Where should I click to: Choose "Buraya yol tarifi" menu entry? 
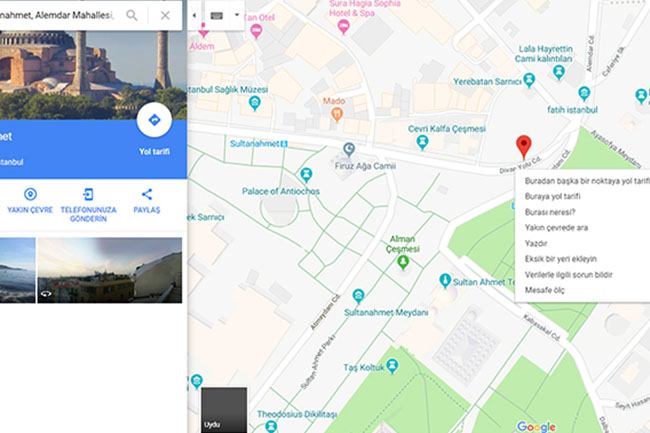click(552, 196)
